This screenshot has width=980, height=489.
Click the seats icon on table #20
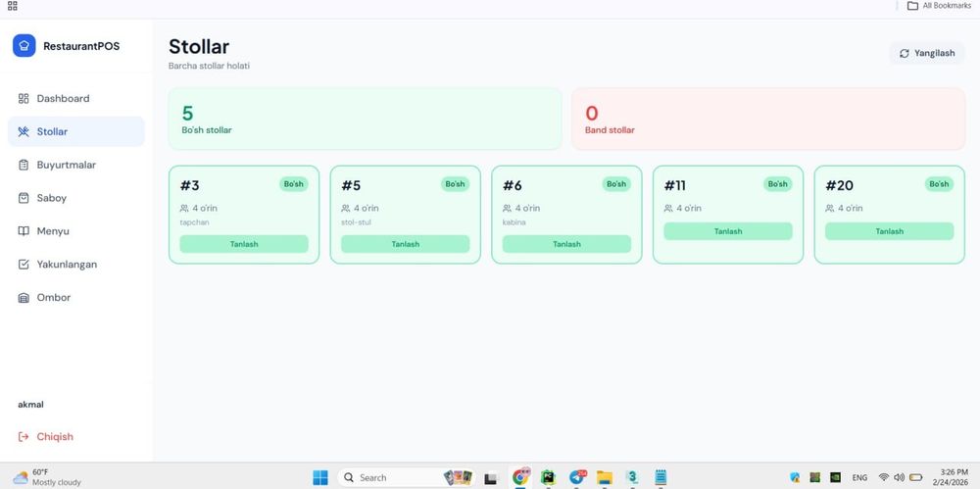point(829,208)
